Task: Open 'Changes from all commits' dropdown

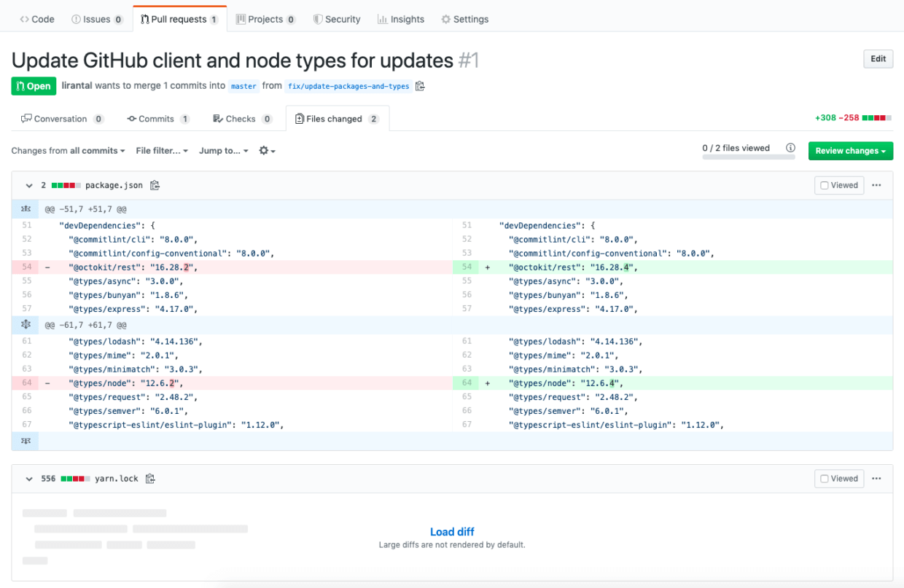Action: (x=68, y=151)
